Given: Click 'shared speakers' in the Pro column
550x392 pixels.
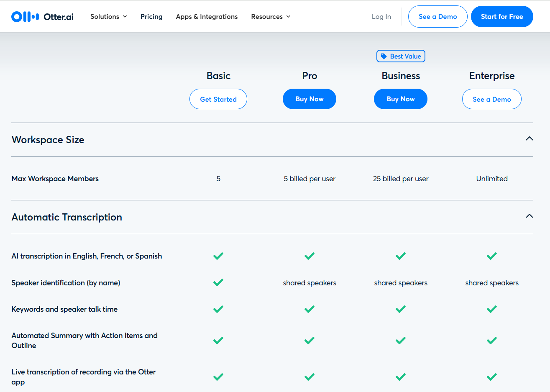Looking at the screenshot, I should (x=310, y=283).
